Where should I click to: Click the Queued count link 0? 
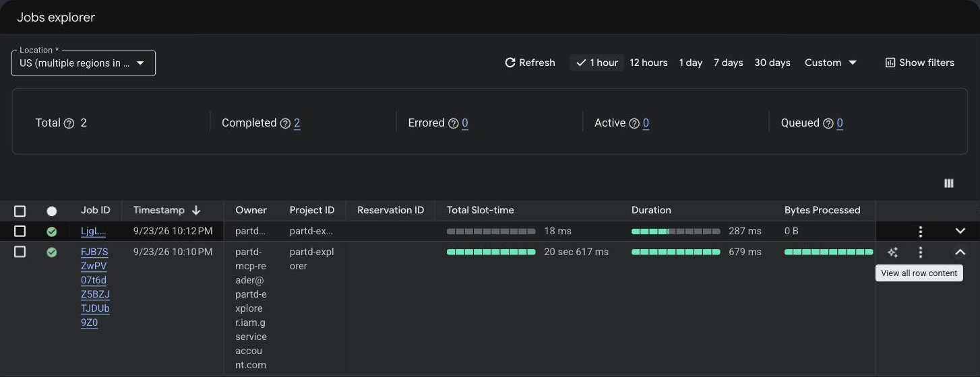coord(840,123)
